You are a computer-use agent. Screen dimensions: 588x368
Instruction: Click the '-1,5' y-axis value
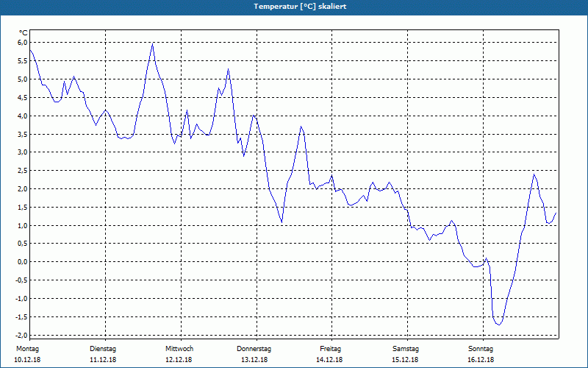click(x=22, y=317)
